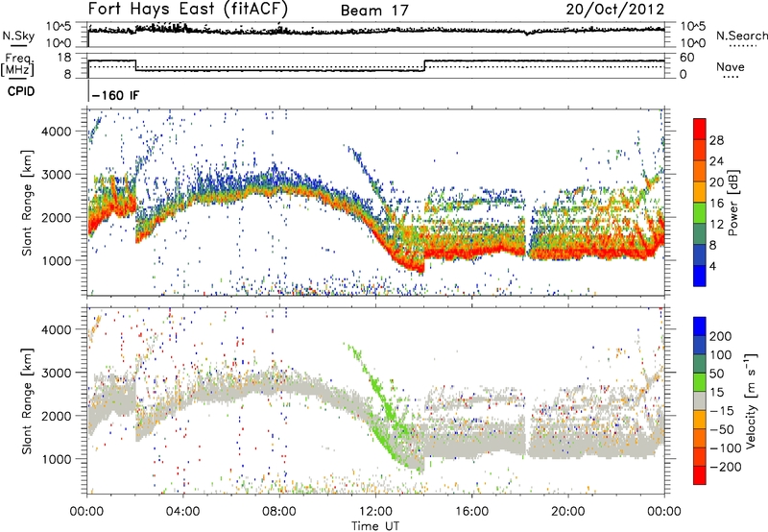Click '200' on the Velocity colorbar
Screen dimensions: 768x532
tap(721, 336)
